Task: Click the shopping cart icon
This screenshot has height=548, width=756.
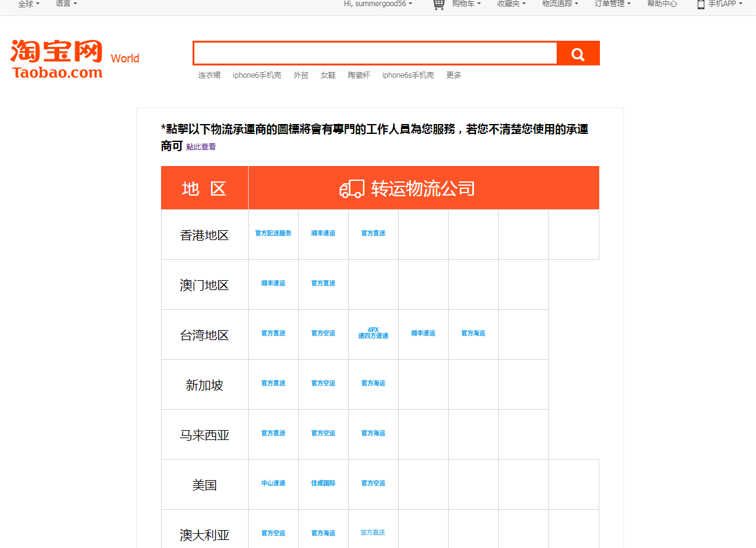Action: pyautogui.click(x=439, y=4)
